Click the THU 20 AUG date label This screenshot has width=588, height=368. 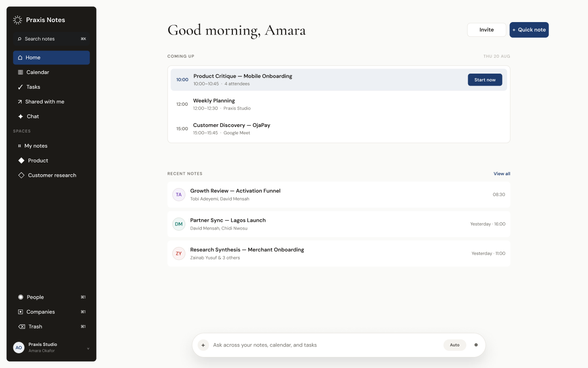497,57
